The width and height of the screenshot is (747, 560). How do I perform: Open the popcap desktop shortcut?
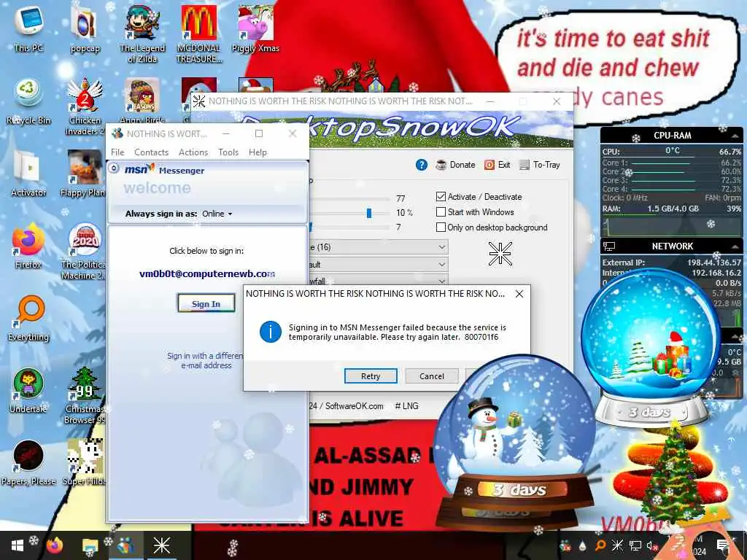[x=85, y=29]
